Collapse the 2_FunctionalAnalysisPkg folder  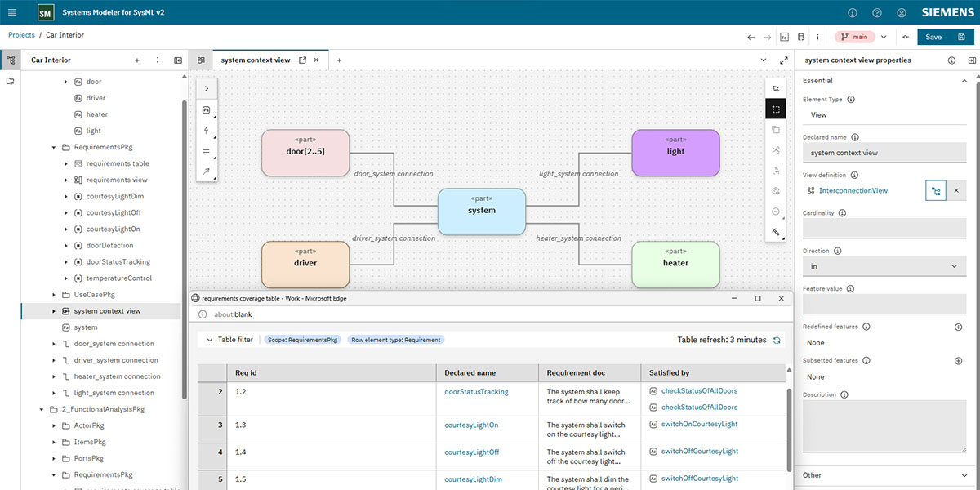(x=41, y=409)
